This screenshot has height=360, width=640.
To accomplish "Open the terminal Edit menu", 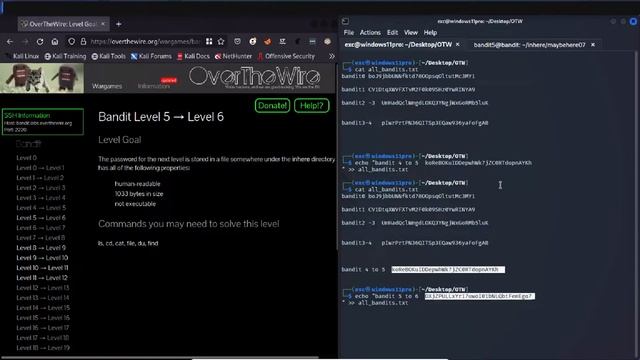I will [x=392, y=33].
